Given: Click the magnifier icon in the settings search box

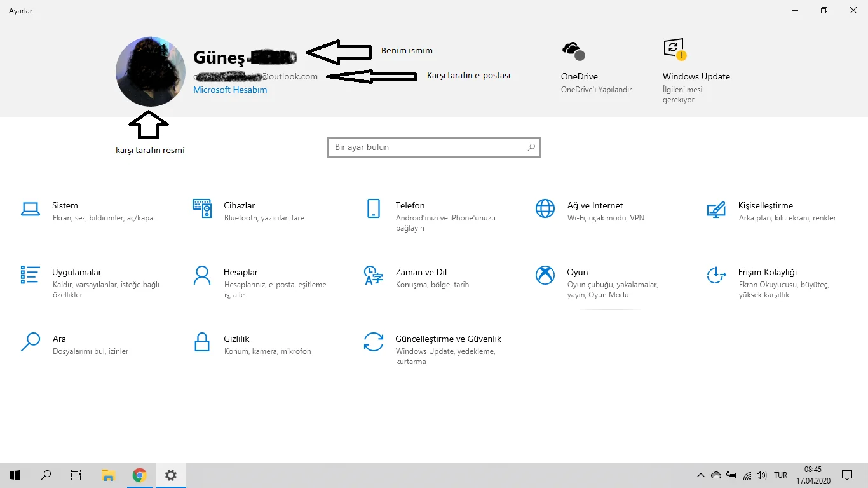Looking at the screenshot, I should (x=531, y=147).
